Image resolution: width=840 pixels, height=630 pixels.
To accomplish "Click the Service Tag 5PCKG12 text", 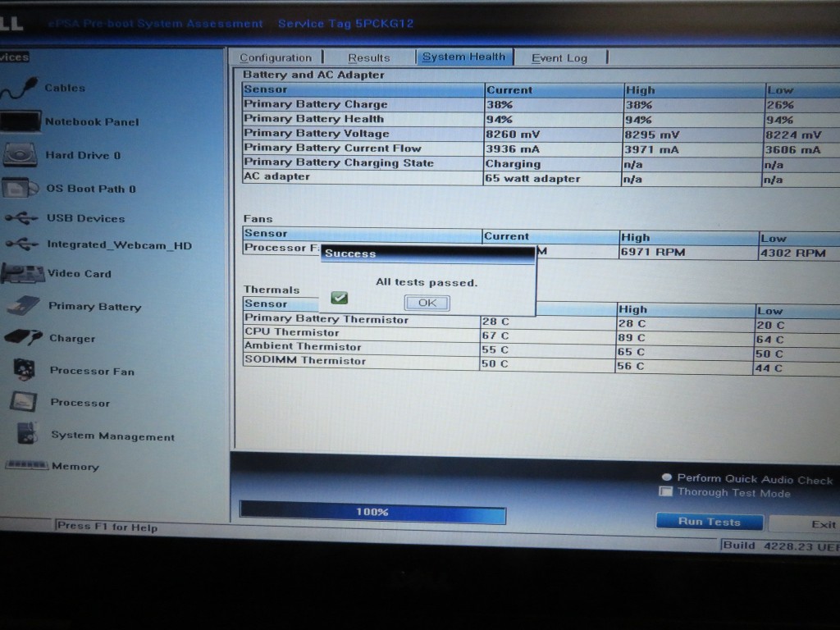I will pos(345,24).
